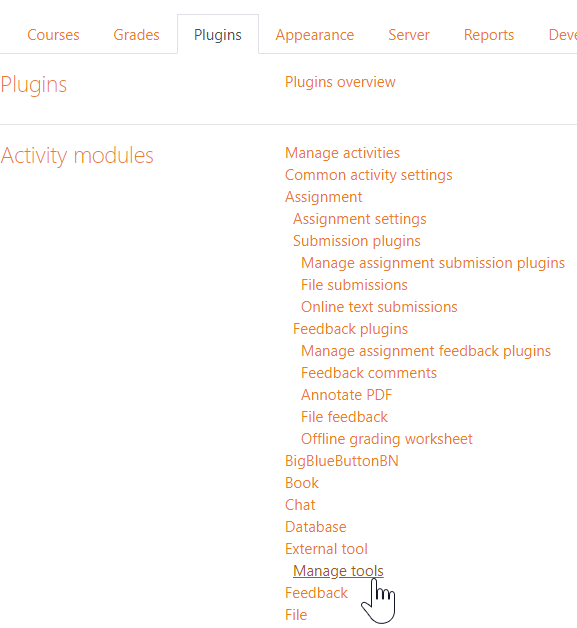The width and height of the screenshot is (577, 628).
Task: Open Assignment settings link
Action: pyautogui.click(x=360, y=219)
